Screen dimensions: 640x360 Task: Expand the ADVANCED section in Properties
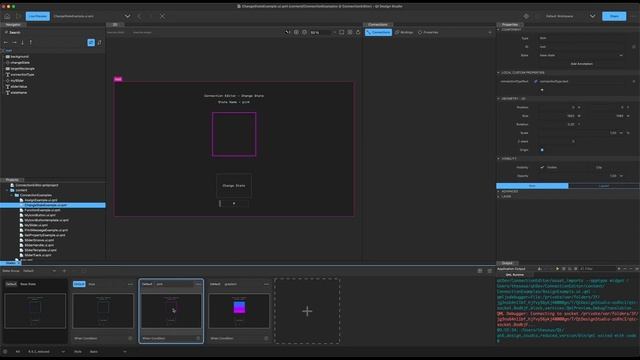coord(498,191)
